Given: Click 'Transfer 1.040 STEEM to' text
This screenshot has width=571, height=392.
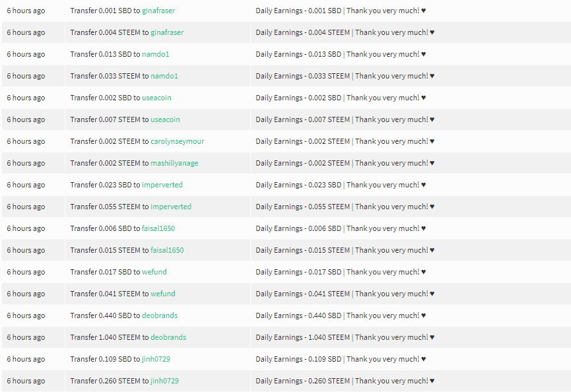Looking at the screenshot, I should pyautogui.click(x=110, y=337).
